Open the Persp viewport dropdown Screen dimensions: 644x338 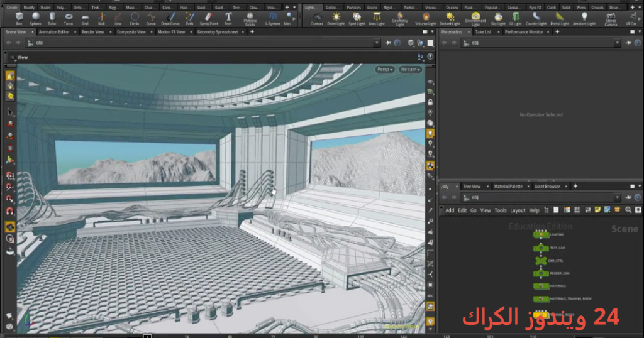click(x=385, y=69)
